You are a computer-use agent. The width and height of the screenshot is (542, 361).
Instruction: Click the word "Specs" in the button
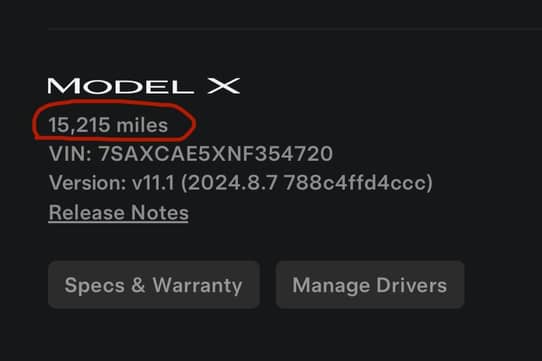click(95, 286)
